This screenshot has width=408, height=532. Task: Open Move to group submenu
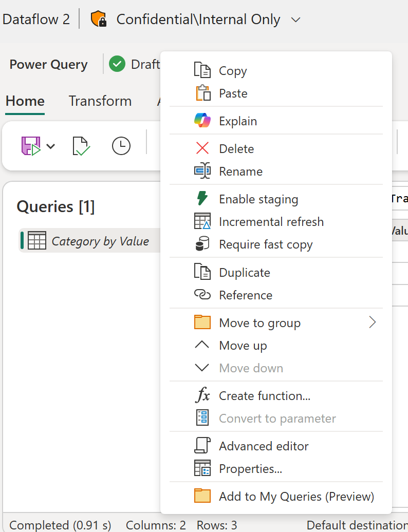276,322
